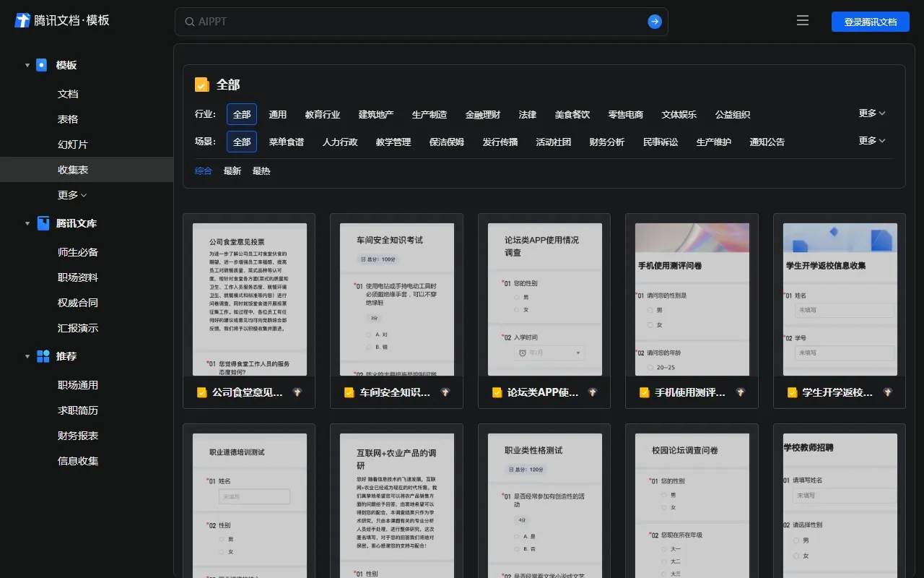The width and height of the screenshot is (924, 578).
Task: Expand 更多 for the scene filter row
Action: 871,141
